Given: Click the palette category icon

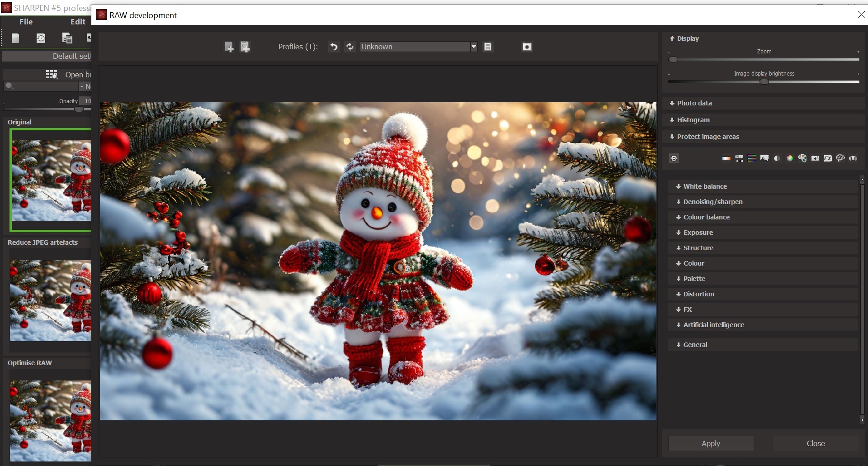Looking at the screenshot, I should 802,158.
